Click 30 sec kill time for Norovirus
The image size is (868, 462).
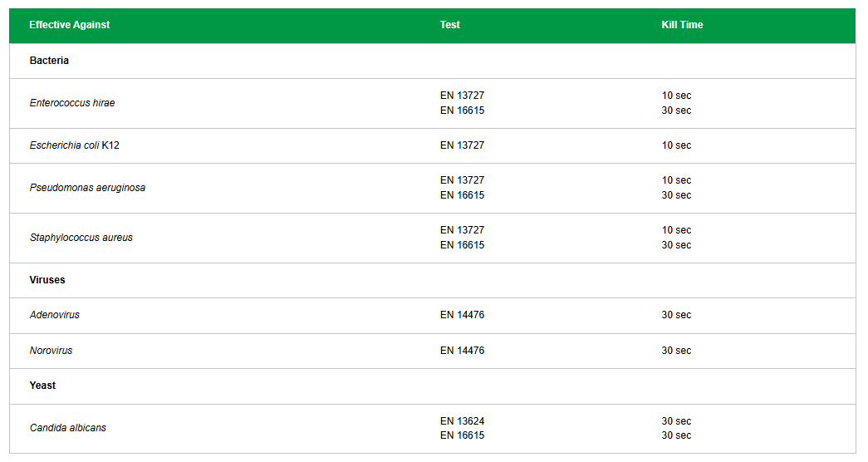pyautogui.click(x=676, y=351)
